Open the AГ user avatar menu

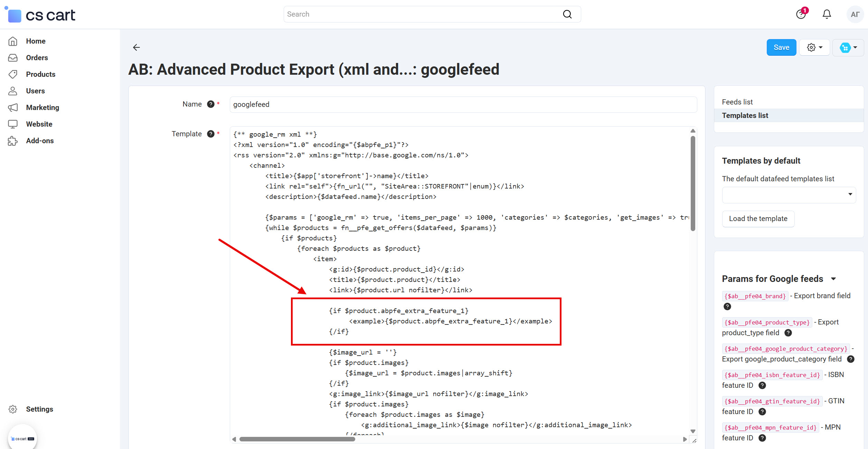click(855, 15)
